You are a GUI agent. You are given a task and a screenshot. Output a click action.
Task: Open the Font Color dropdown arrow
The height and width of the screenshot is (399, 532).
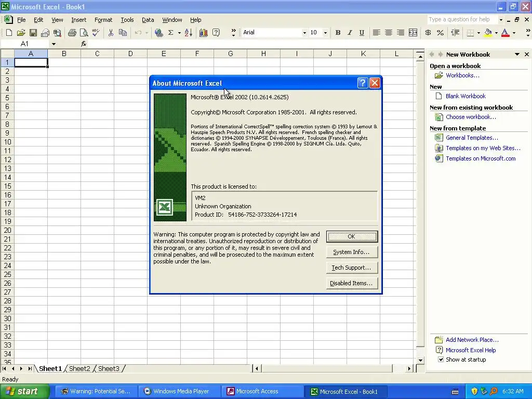point(514,33)
